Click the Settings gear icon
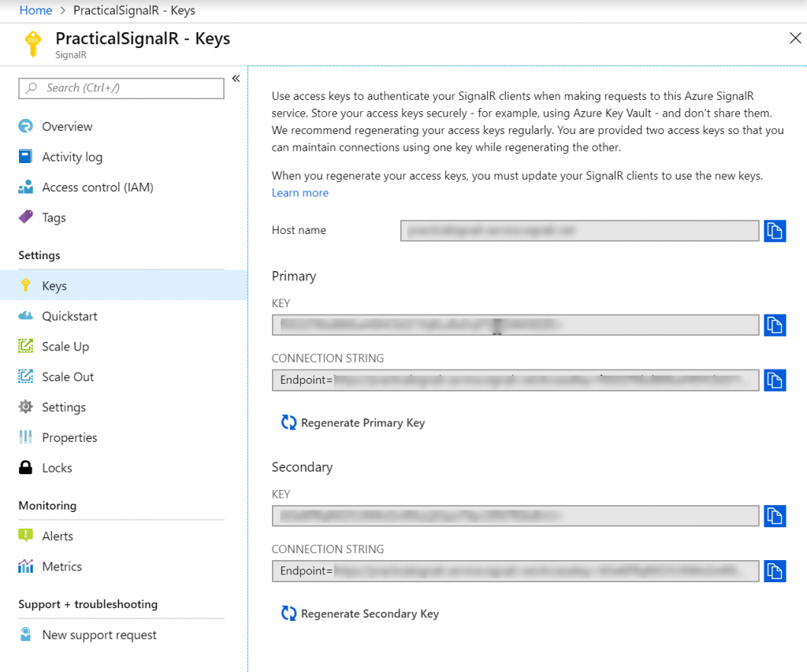807x672 pixels. (x=26, y=407)
